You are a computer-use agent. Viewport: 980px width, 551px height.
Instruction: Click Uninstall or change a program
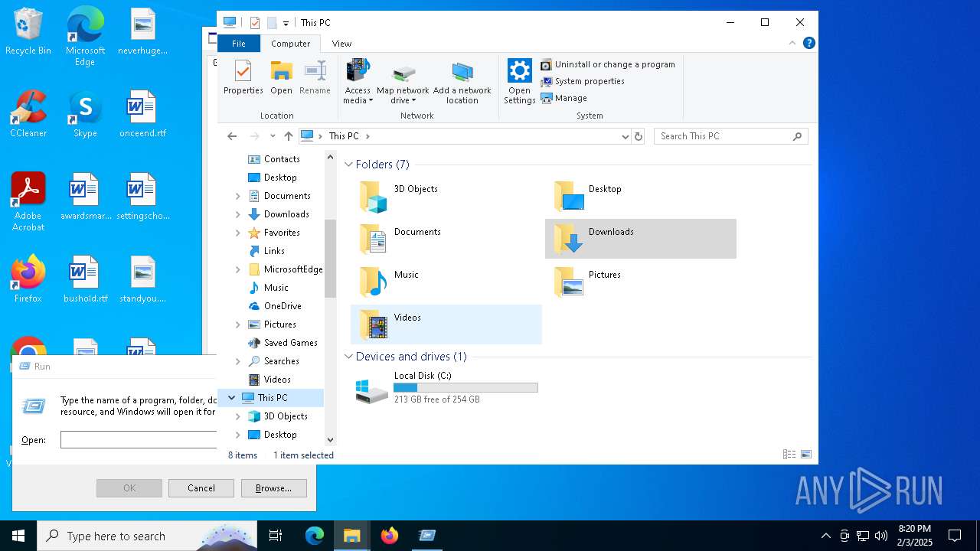tap(608, 64)
